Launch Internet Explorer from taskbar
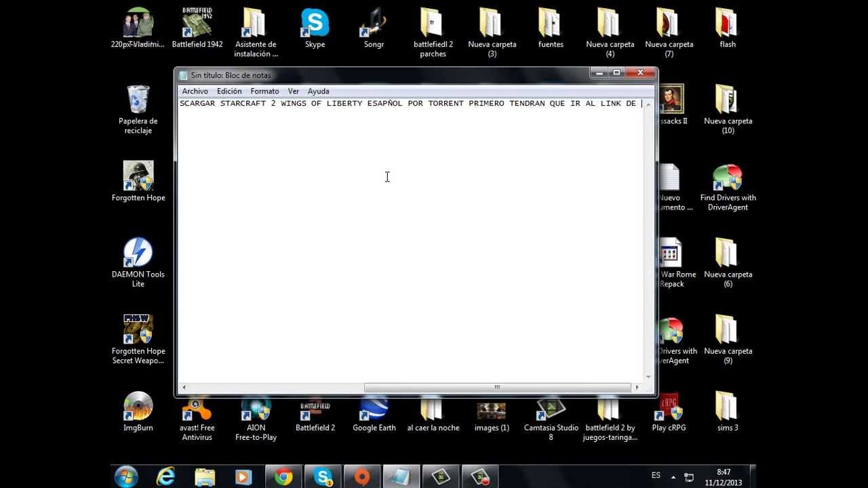Viewport: 868px width, 488px height. click(165, 476)
